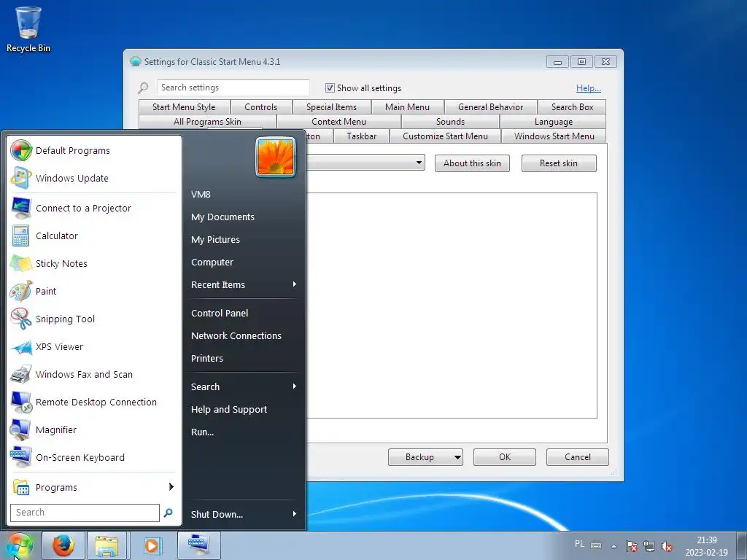Click Reset skin button
Screen dimensions: 747x560
point(559,163)
